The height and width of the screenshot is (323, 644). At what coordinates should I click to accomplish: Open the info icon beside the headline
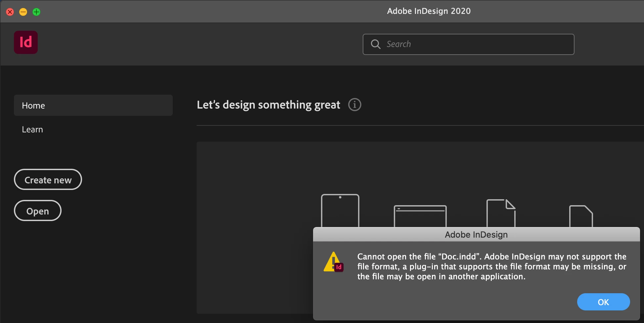click(355, 105)
